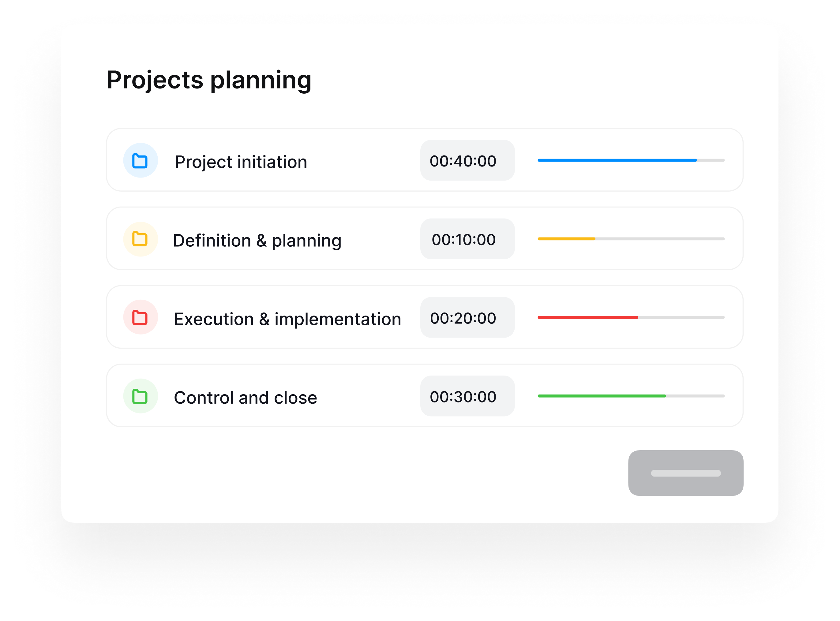Screen dimensions: 840x621
Task: Click the 00:40:00 time field
Action: tap(467, 160)
